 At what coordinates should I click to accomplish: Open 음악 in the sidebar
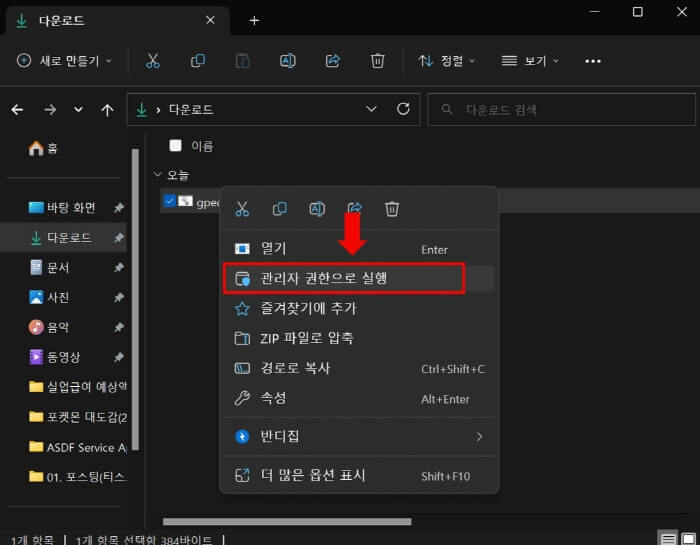click(50, 327)
